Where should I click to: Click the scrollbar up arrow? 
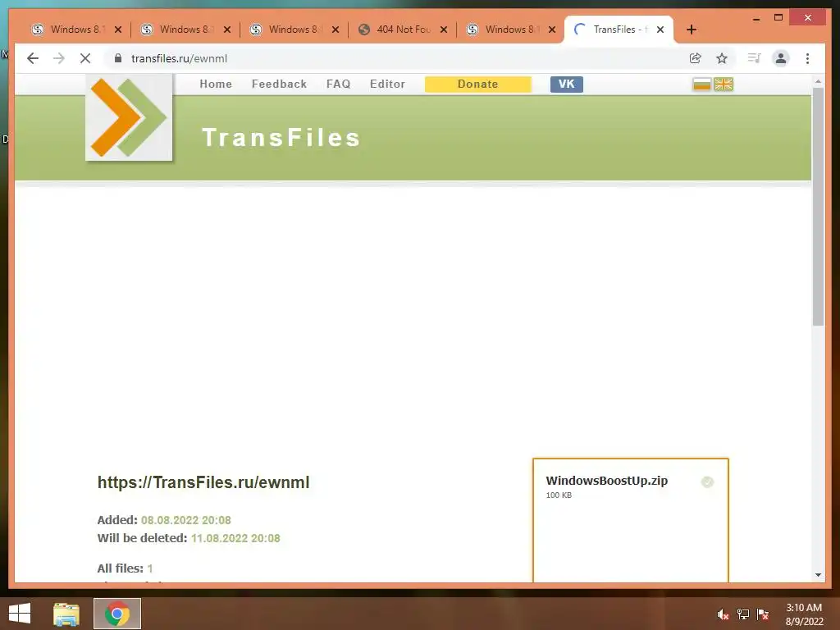pos(818,81)
